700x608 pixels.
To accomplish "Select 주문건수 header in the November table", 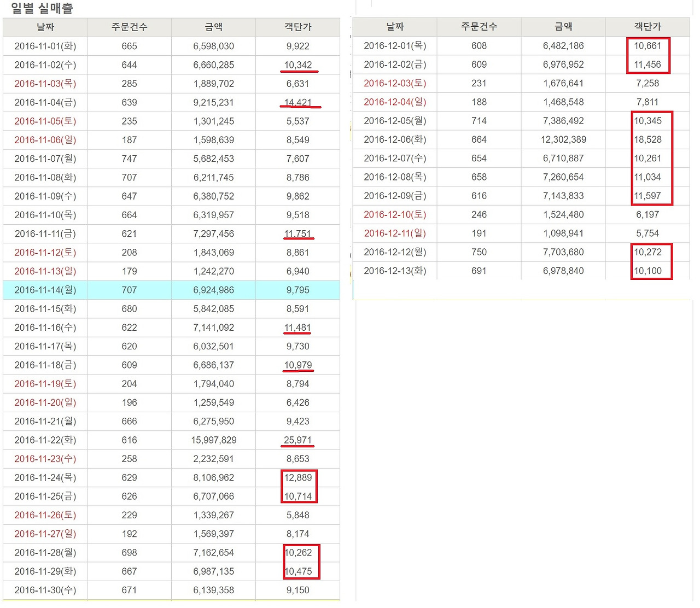I will point(130,27).
